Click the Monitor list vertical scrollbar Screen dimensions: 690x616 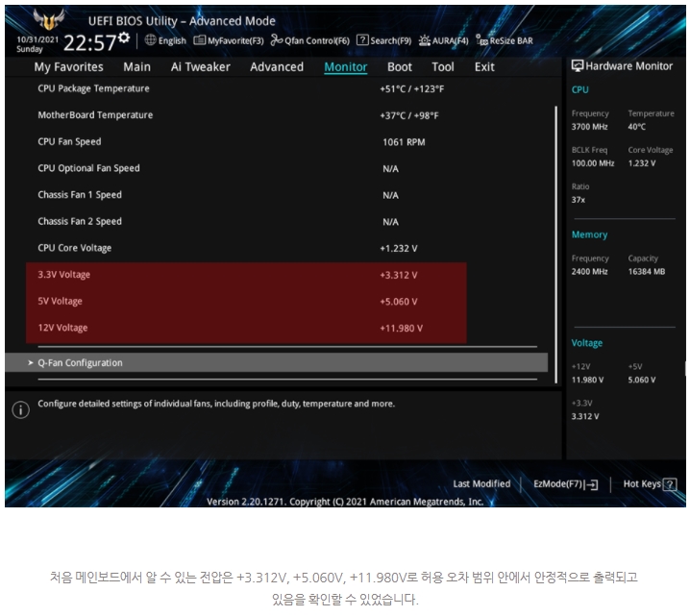point(555,244)
